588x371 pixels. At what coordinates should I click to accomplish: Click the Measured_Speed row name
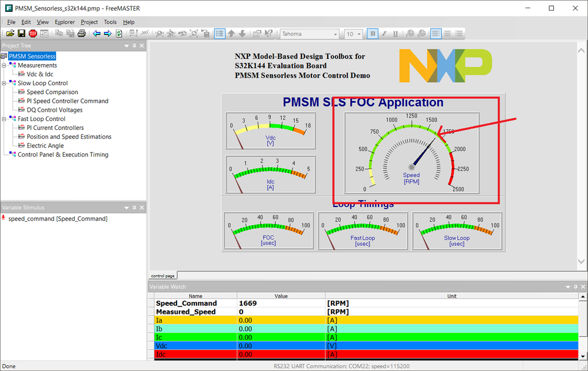point(185,312)
